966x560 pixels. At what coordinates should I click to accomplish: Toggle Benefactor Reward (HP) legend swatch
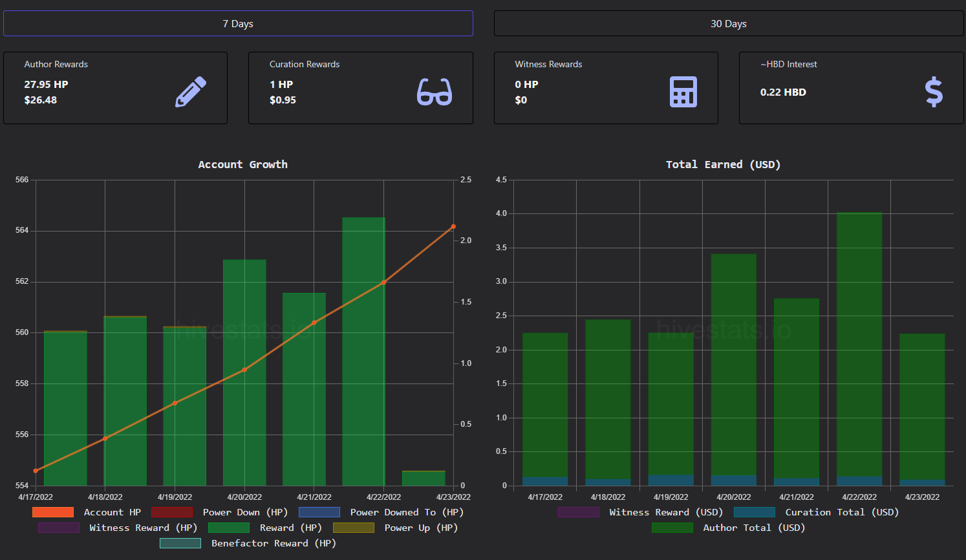click(x=180, y=543)
